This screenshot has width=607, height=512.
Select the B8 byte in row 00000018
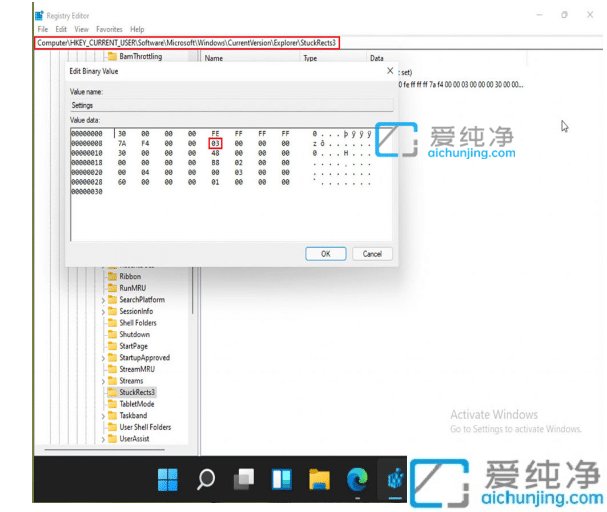tap(215, 163)
